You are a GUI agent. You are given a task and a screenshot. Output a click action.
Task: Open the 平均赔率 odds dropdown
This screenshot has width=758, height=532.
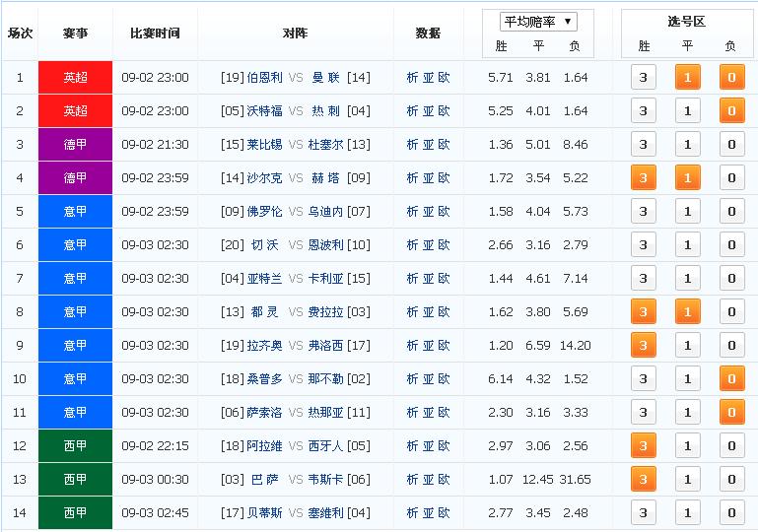click(x=538, y=22)
